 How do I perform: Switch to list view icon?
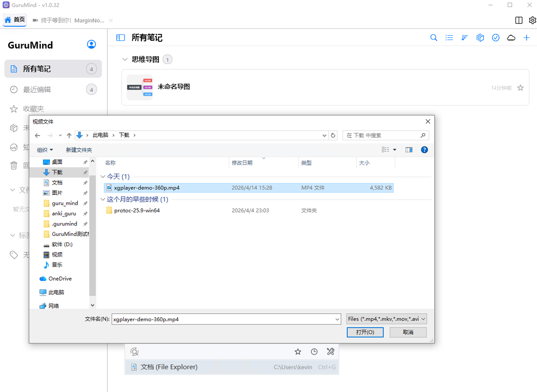[449, 38]
